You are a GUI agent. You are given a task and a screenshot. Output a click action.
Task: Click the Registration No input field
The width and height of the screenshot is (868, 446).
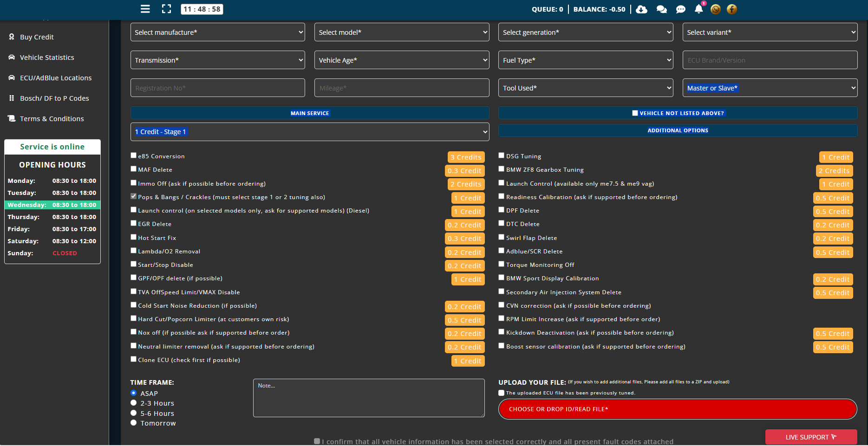[217, 88]
